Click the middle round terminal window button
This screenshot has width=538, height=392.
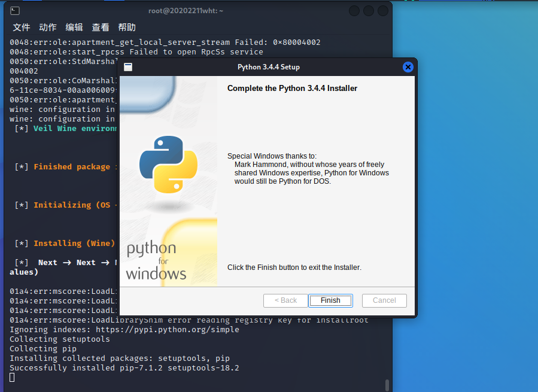(x=369, y=11)
